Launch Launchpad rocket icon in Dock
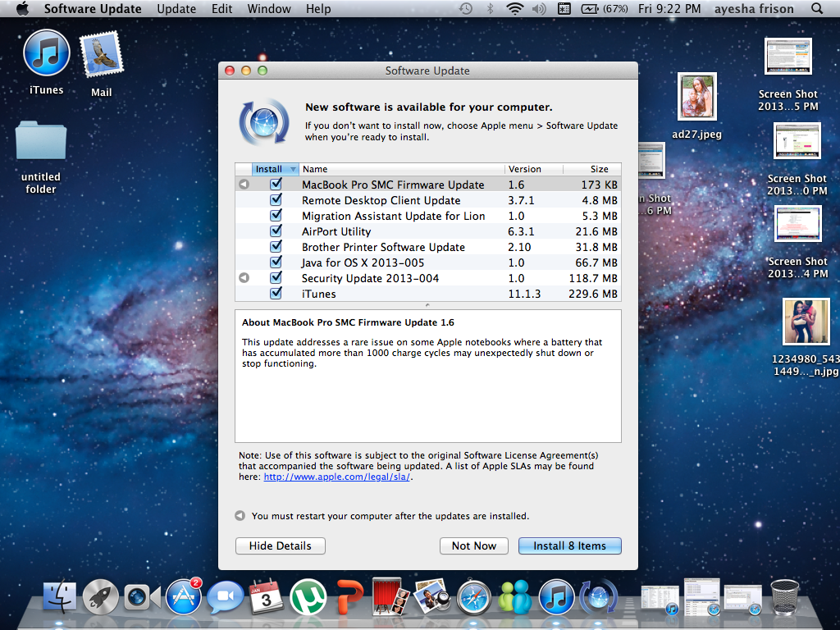This screenshot has width=840, height=630. pos(100,596)
